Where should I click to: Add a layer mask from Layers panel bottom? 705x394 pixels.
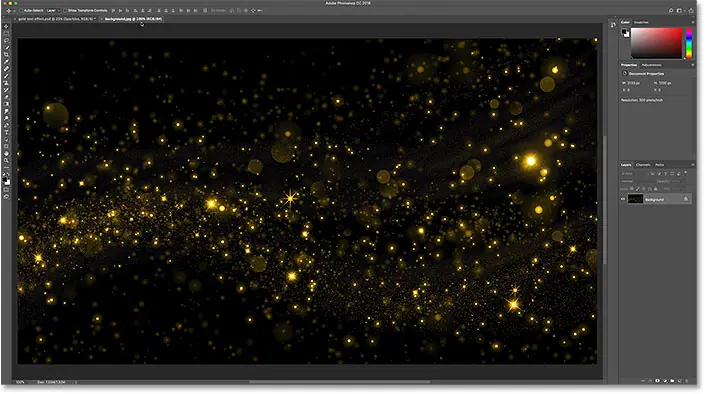click(x=657, y=381)
